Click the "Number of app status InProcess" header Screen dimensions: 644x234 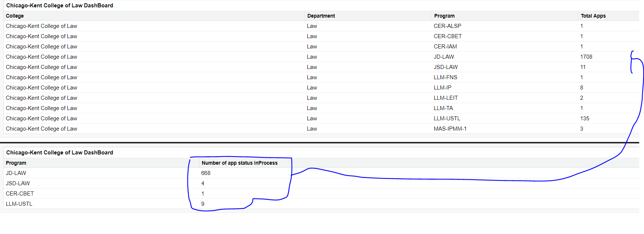(239, 163)
